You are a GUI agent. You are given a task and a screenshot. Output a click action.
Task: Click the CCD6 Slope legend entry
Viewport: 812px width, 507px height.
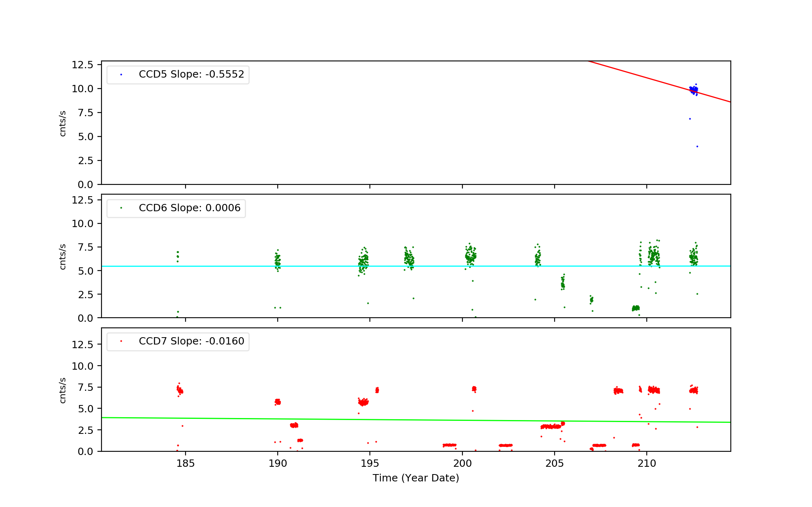(x=190, y=208)
